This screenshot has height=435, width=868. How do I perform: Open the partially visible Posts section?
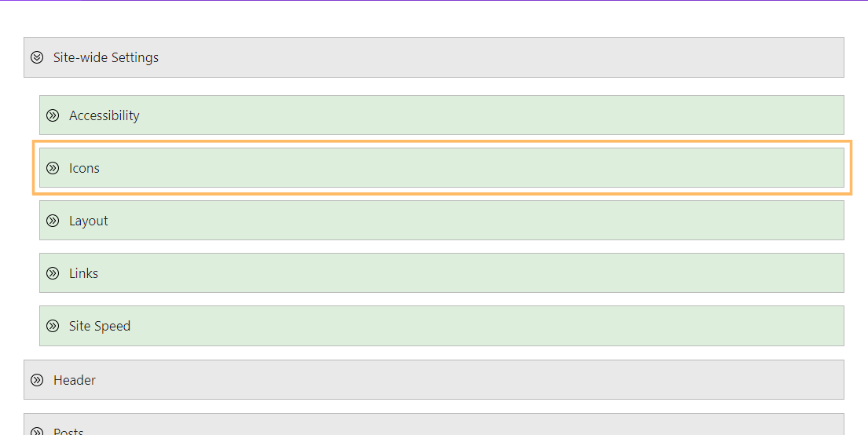(x=434, y=425)
